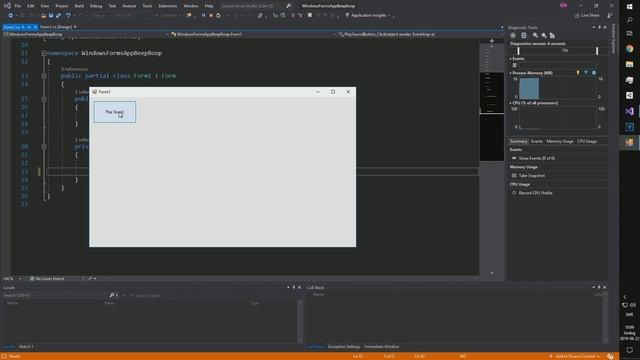This screenshot has width=640, height=360.
Task: Select the Memory Usage tab
Action: (x=560, y=141)
